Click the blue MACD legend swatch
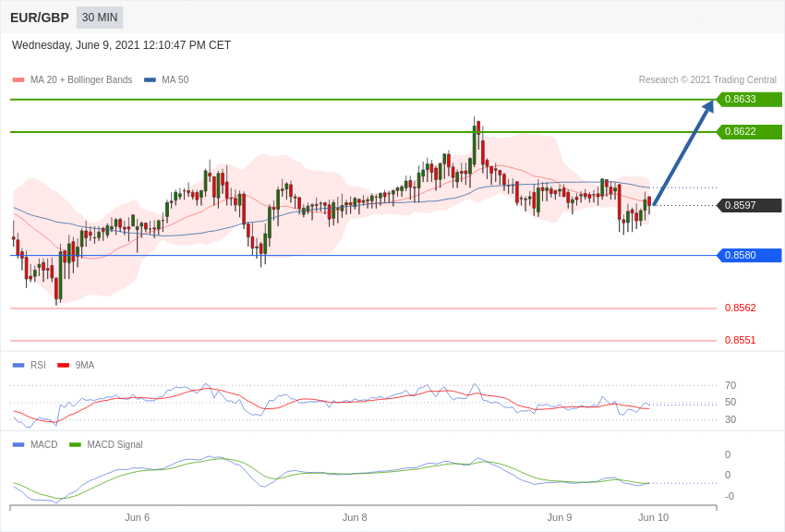Viewport: 785px width, 532px height. click(18, 444)
